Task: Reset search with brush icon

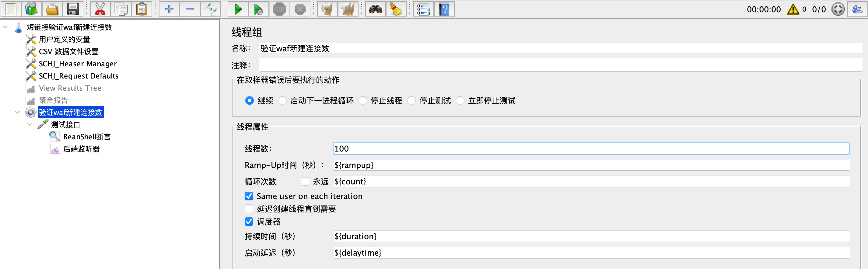Action: (x=396, y=9)
